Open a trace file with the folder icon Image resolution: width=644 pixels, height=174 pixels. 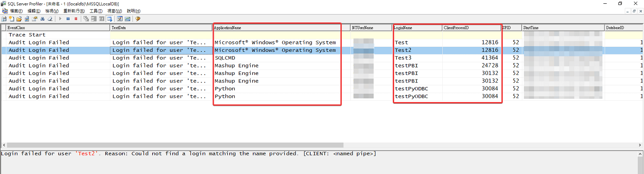click(x=19, y=19)
